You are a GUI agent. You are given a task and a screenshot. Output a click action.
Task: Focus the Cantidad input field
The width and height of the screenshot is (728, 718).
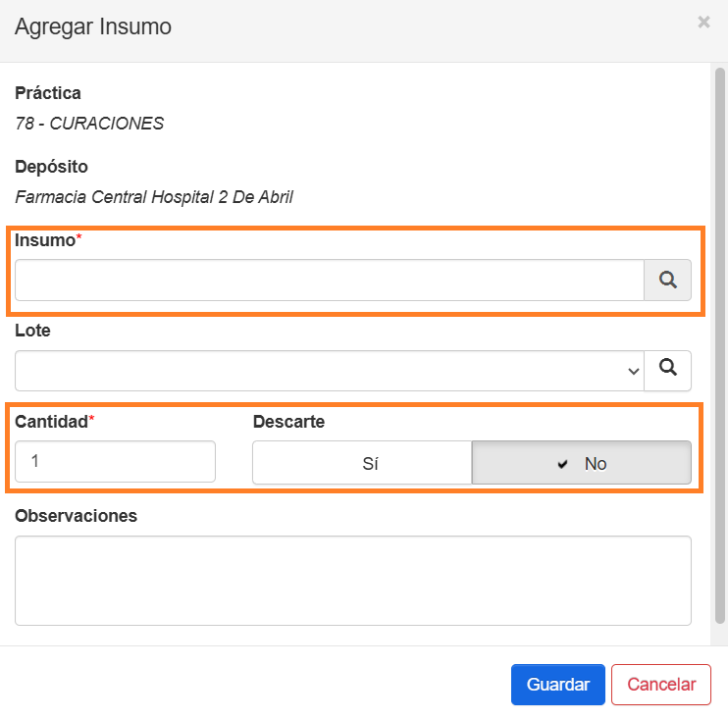coord(115,461)
